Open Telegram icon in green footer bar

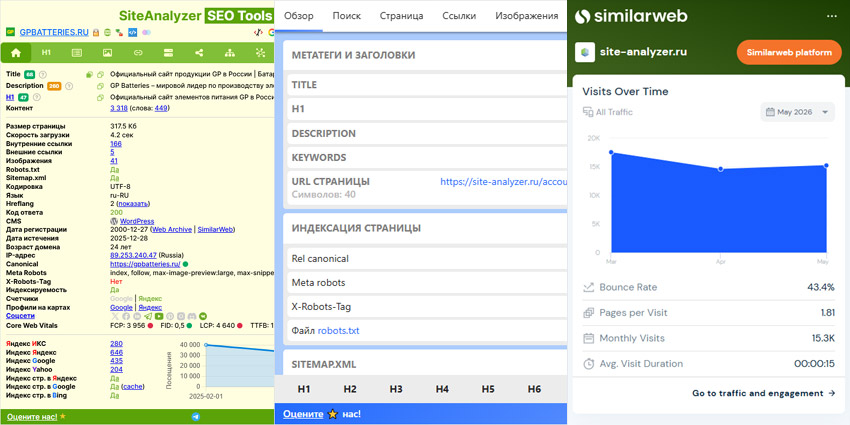(x=196, y=417)
